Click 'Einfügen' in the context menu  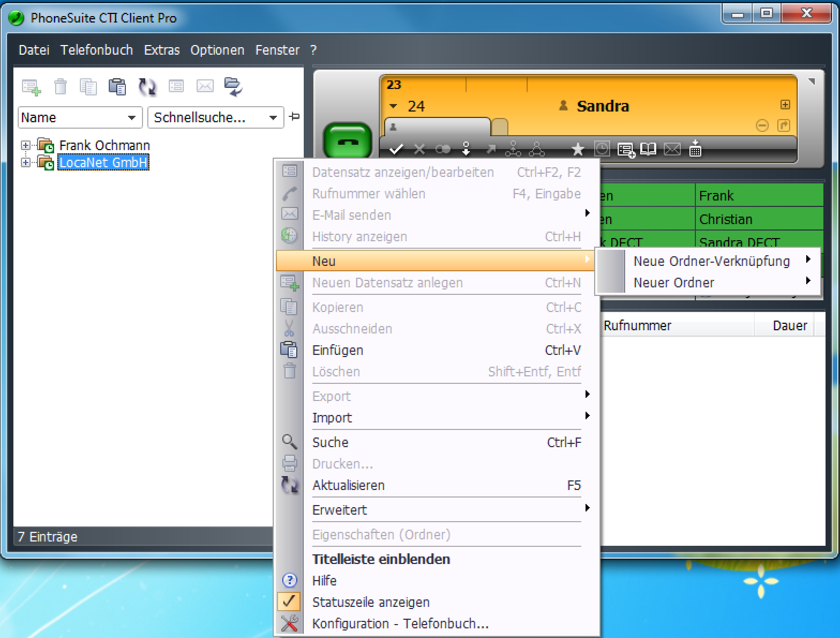coord(337,350)
